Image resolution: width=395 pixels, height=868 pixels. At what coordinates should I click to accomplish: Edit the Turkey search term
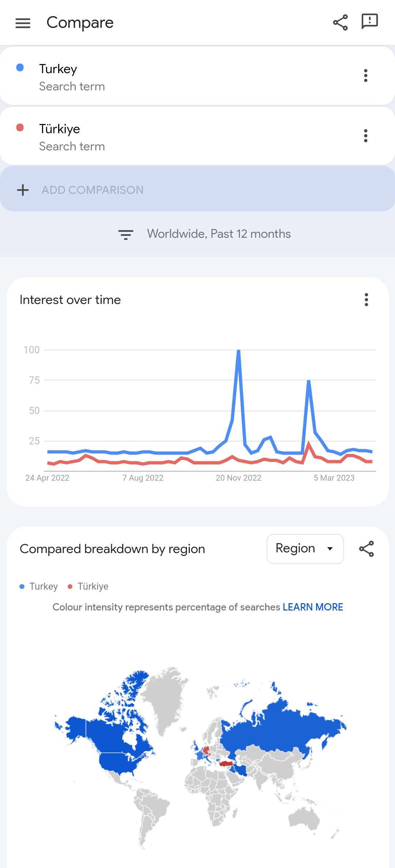58,69
